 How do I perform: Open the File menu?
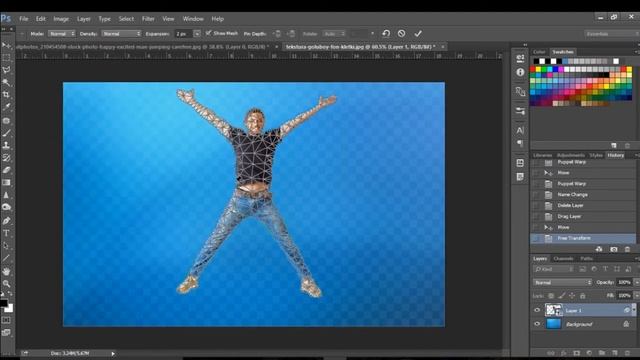24,19
